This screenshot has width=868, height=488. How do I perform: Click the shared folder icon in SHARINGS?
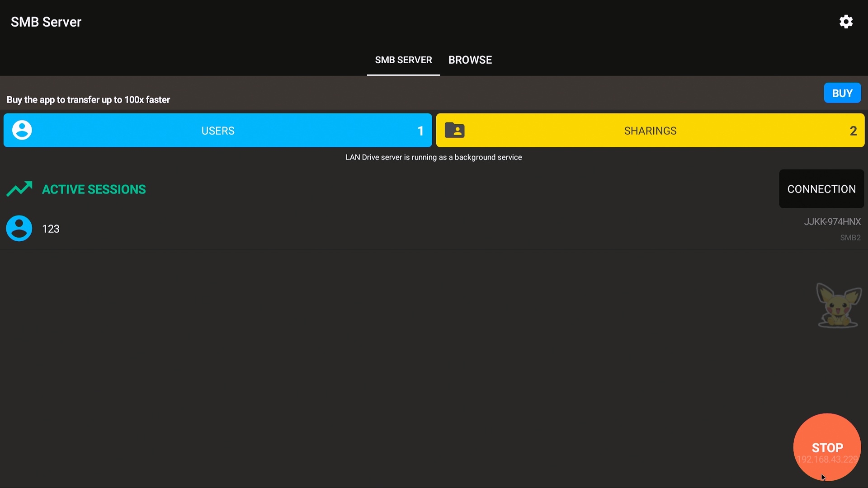(454, 131)
